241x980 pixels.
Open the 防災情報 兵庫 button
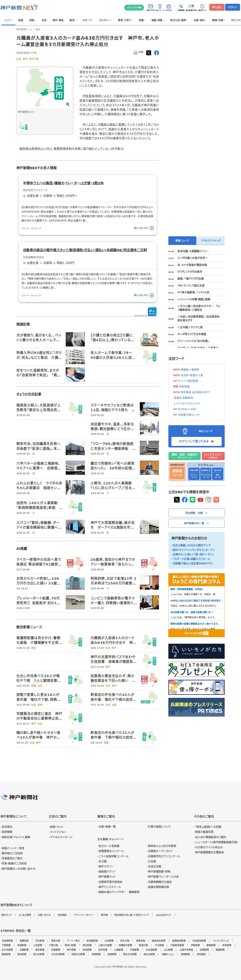[x=197, y=513]
